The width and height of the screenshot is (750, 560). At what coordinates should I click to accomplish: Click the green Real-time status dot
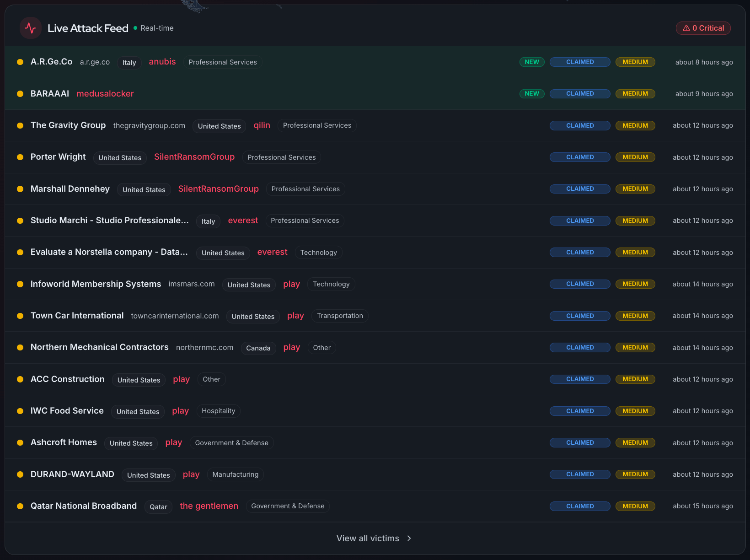(135, 28)
